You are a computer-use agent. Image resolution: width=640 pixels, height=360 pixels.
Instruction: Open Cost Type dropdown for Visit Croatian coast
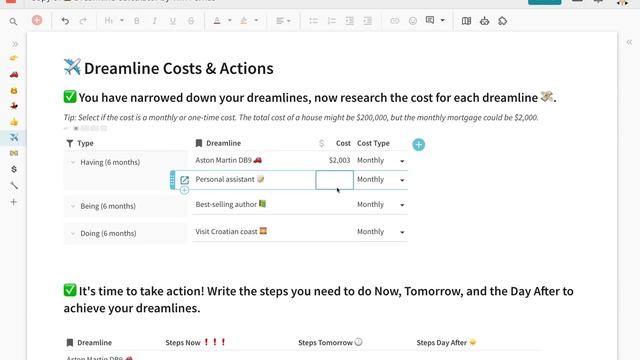coord(402,232)
